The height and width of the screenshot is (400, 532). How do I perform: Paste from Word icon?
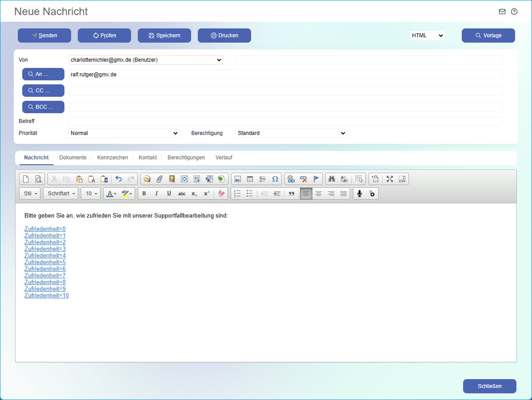coord(104,179)
